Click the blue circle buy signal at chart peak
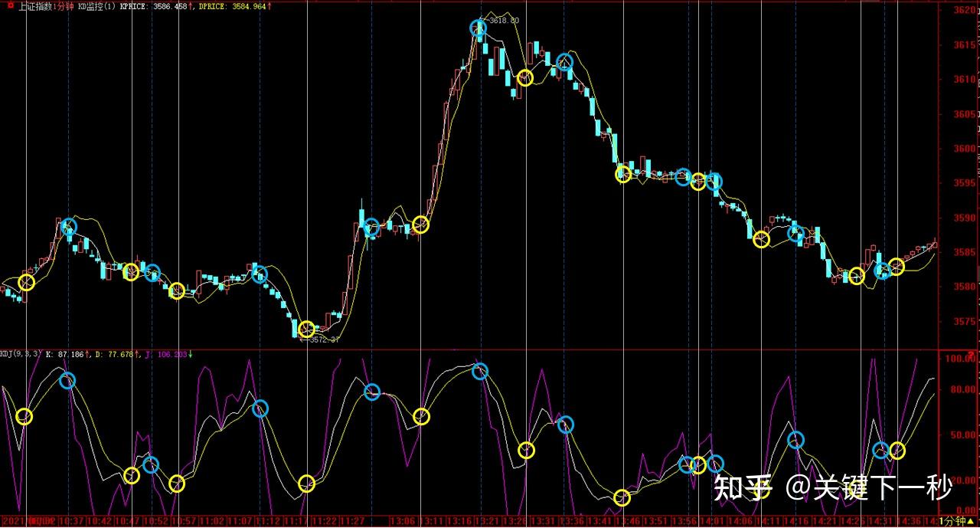The image size is (980, 528). (477, 28)
